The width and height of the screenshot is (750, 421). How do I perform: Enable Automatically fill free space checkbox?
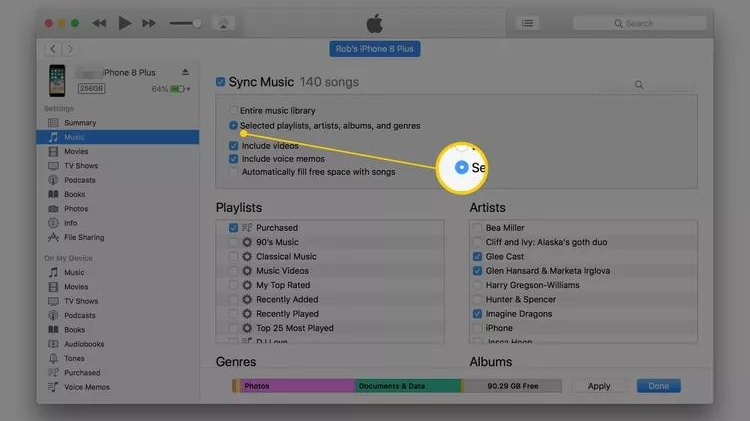pyautogui.click(x=233, y=172)
